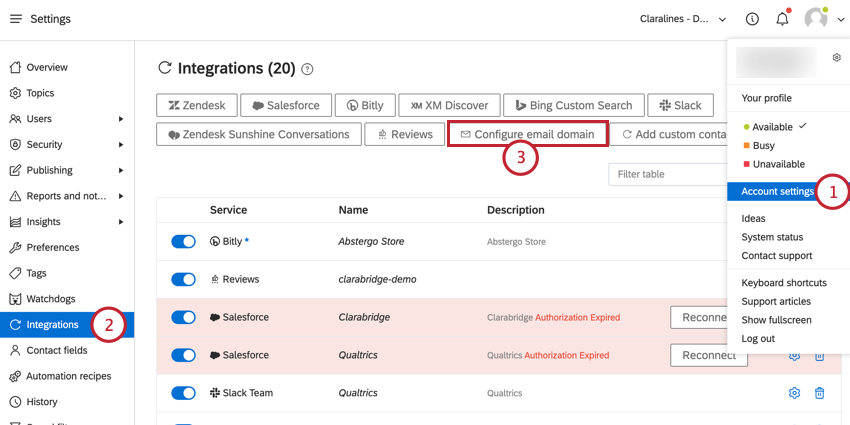Set status to Available
The image size is (850, 425).
click(772, 127)
